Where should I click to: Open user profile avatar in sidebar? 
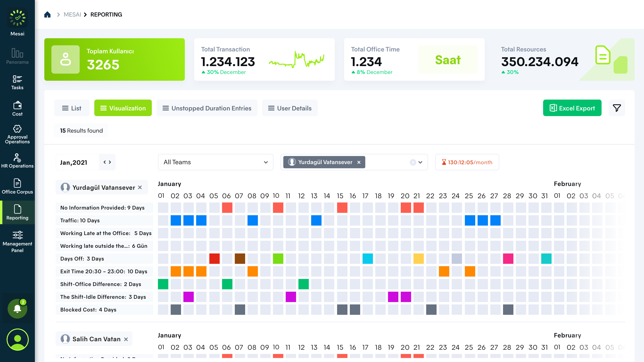17,340
